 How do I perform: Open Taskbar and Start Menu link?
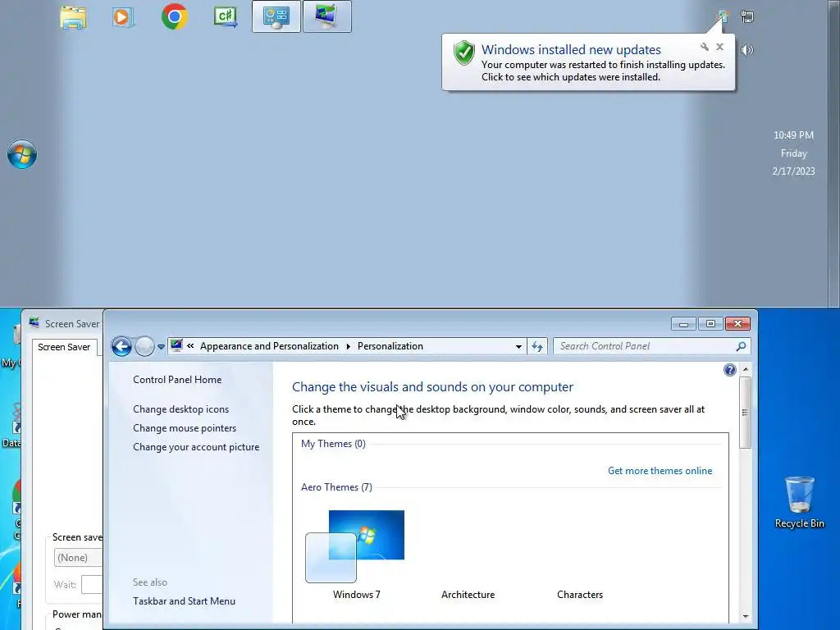[x=185, y=601]
